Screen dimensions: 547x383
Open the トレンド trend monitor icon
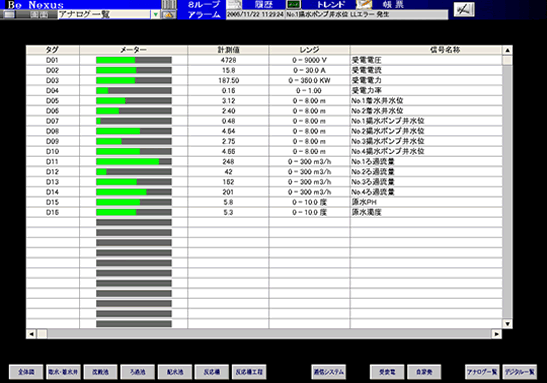click(293, 5)
